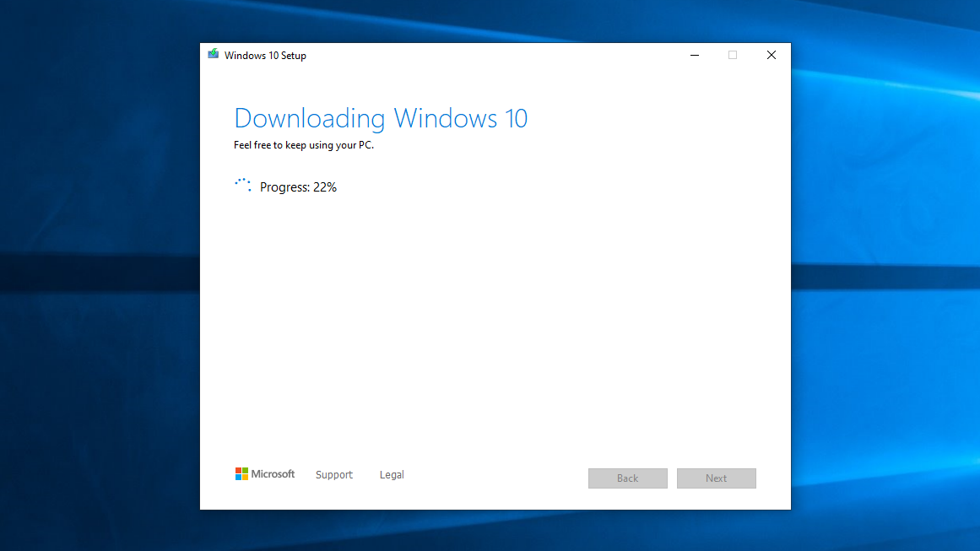The width and height of the screenshot is (980, 551).
Task: Click the Feel free to keep using text
Action: 305,145
